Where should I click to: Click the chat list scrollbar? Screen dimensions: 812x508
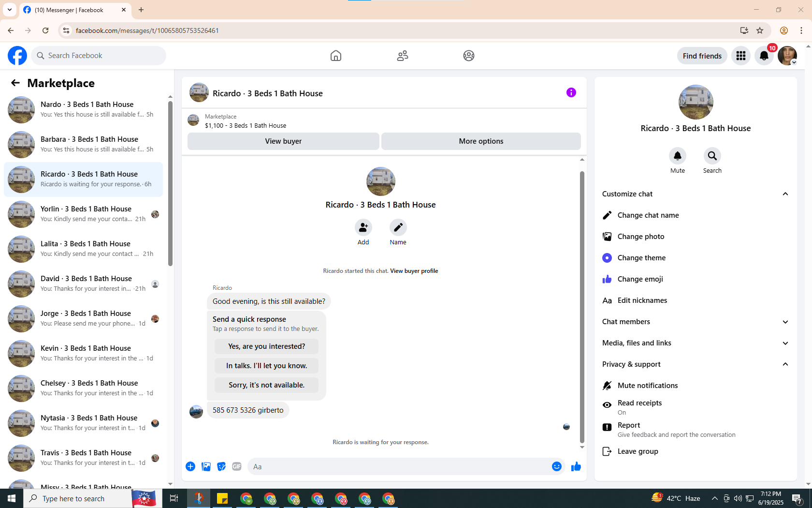point(170,183)
